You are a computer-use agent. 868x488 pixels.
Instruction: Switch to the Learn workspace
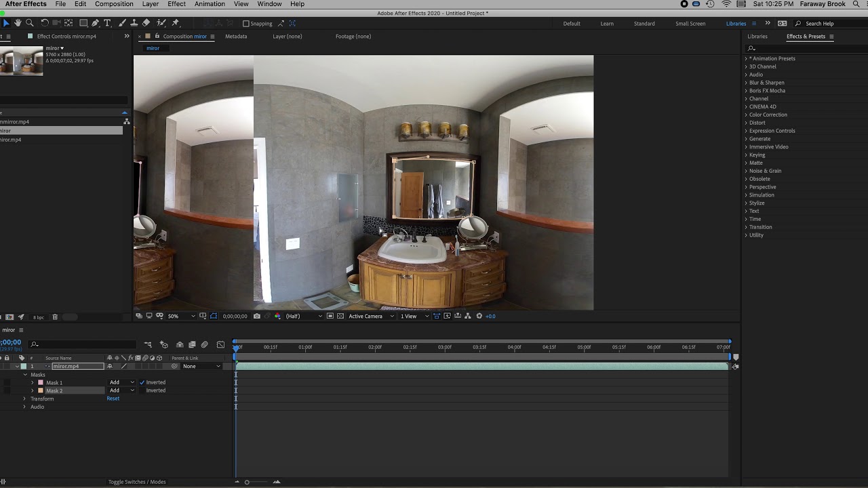click(607, 24)
